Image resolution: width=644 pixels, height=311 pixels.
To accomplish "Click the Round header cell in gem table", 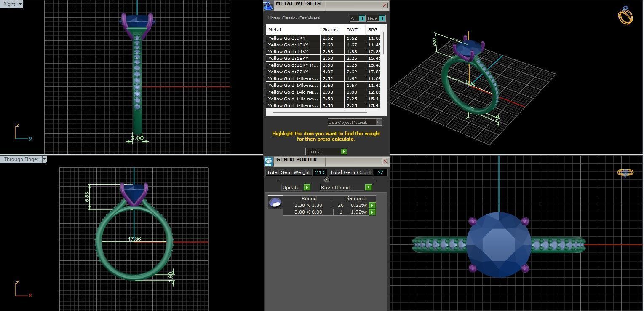I will click(309, 198).
